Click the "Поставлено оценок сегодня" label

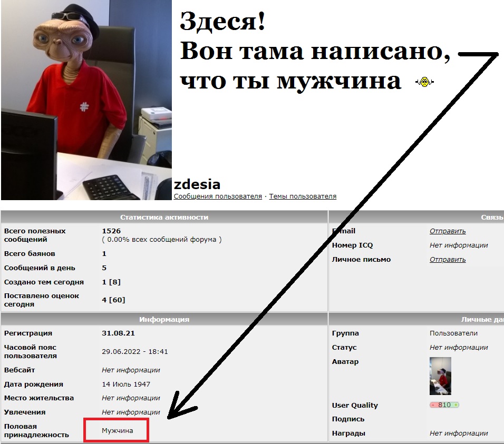pyautogui.click(x=42, y=300)
